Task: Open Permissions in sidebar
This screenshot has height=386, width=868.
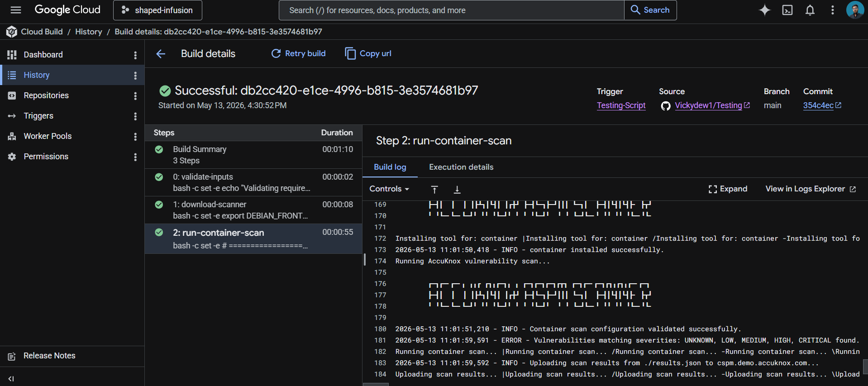Action: click(46, 157)
